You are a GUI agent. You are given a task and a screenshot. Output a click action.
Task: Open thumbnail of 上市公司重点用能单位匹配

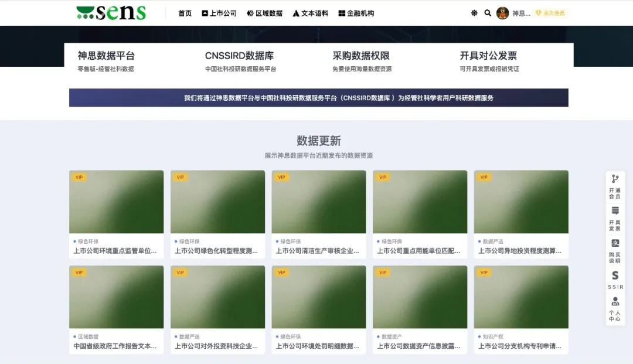[x=420, y=202]
